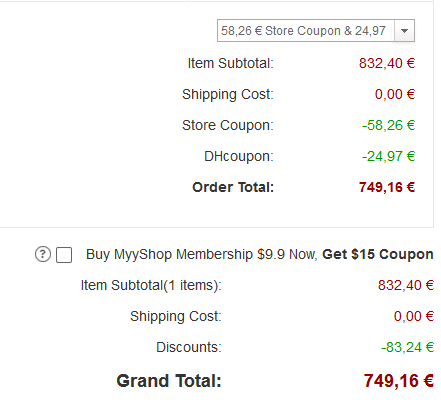
Task: Select the DHcoupon label
Action: (239, 156)
